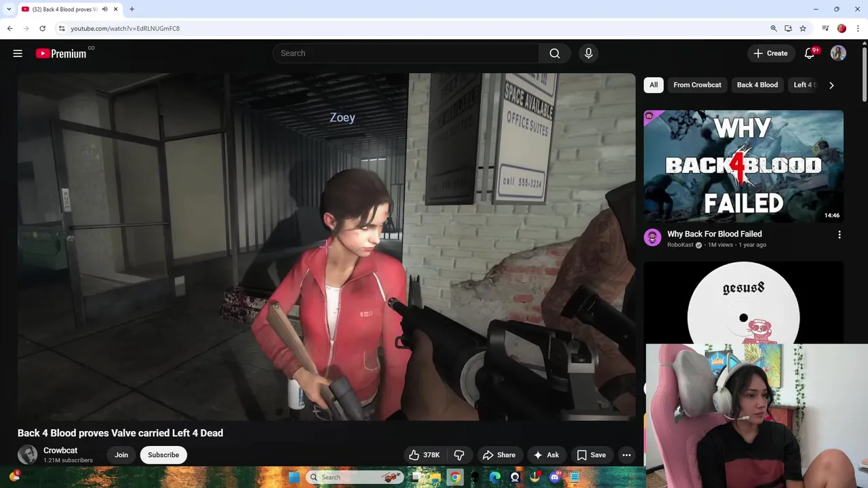Dislike the video

(x=459, y=455)
